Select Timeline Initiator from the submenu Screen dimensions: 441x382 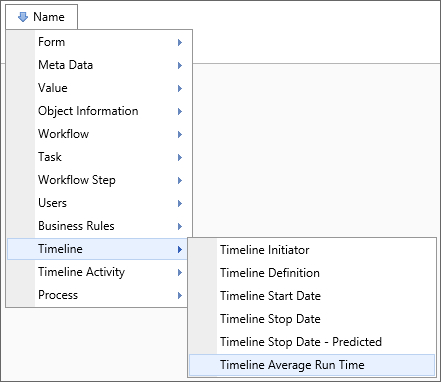[x=312, y=250]
